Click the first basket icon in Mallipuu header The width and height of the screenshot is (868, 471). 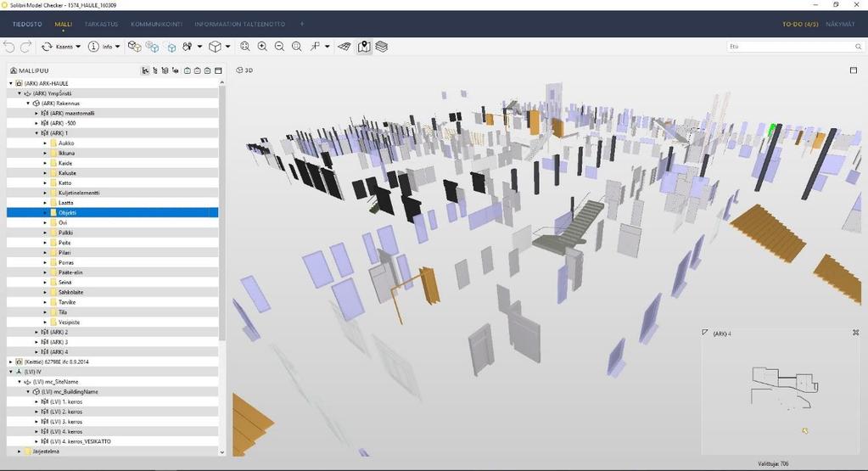click(x=188, y=70)
